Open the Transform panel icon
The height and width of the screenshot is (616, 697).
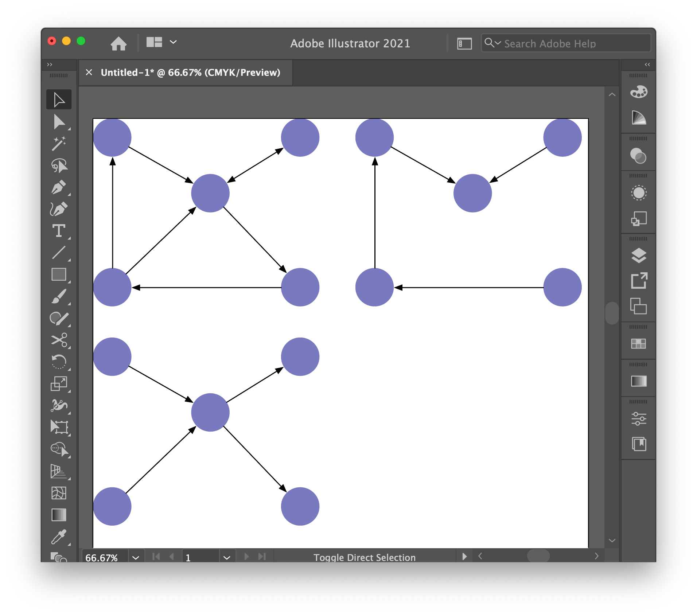pyautogui.click(x=639, y=219)
